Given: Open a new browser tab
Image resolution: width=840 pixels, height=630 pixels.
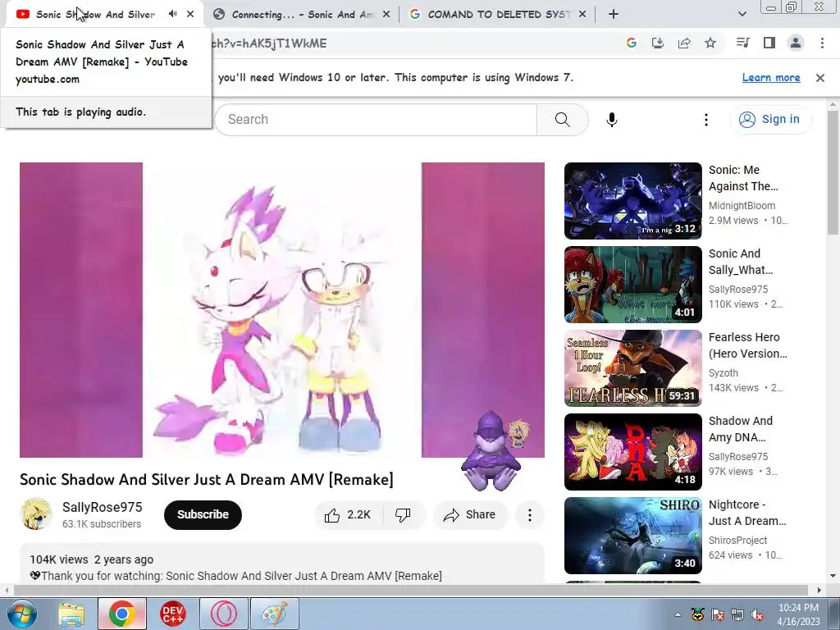Looking at the screenshot, I should (x=614, y=15).
